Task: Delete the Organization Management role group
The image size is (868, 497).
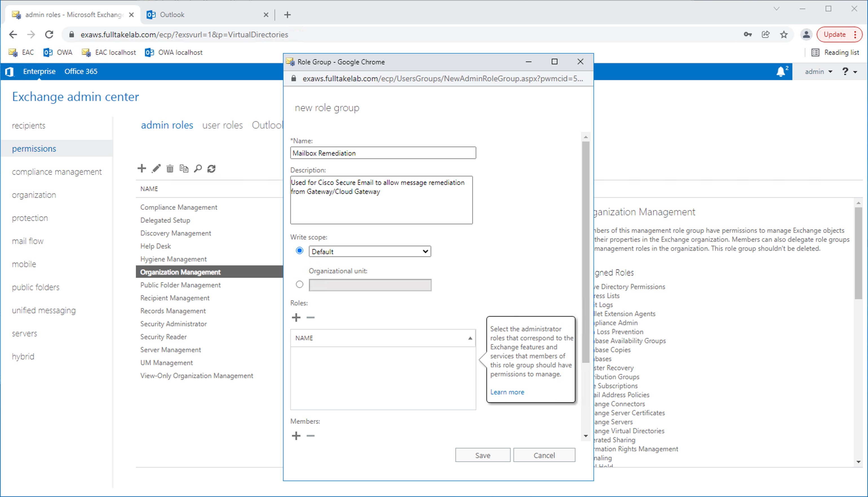Action: point(170,168)
